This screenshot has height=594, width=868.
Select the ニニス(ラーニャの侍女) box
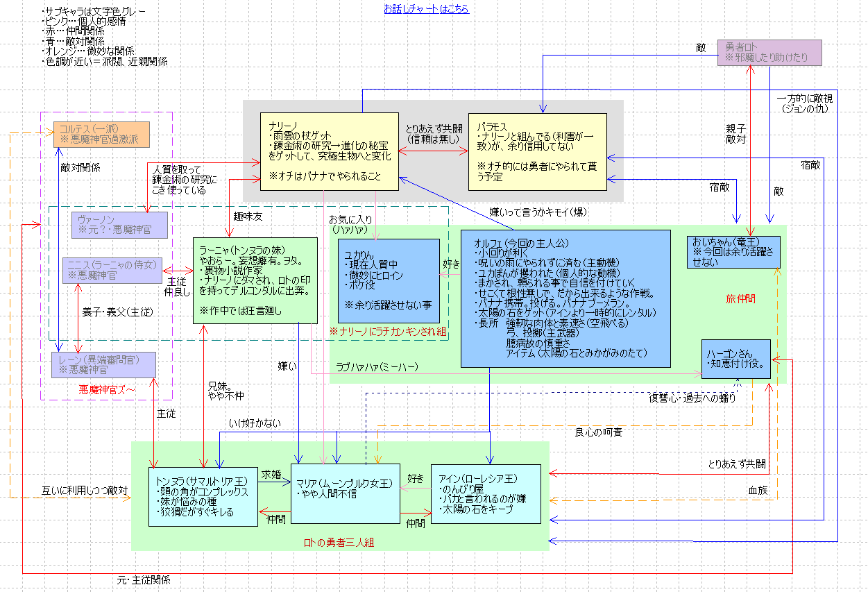112,270
